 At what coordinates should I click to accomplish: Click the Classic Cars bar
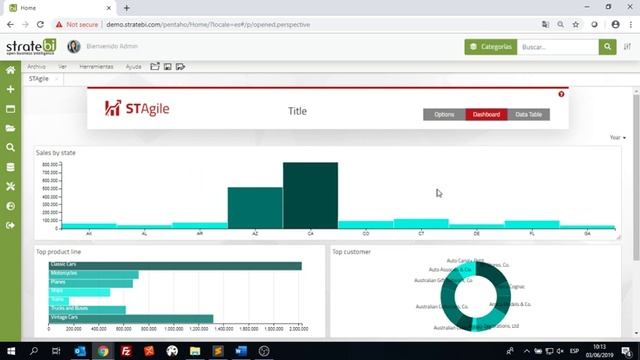point(175,266)
